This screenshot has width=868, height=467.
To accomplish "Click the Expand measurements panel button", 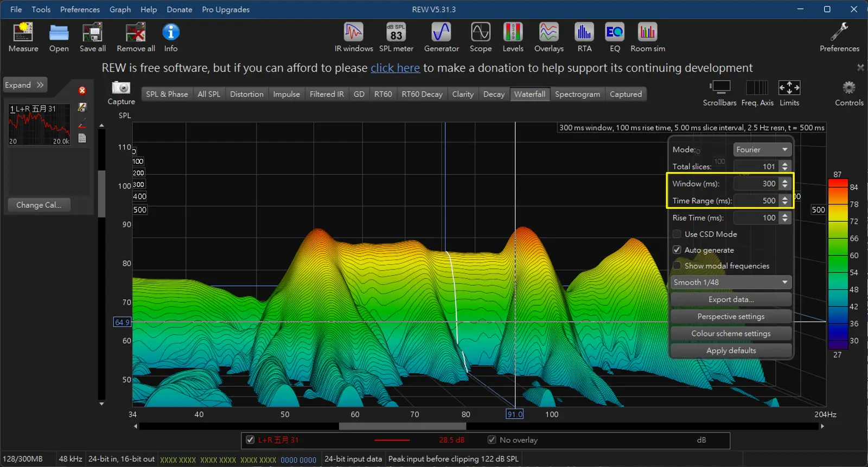I will tap(25, 85).
